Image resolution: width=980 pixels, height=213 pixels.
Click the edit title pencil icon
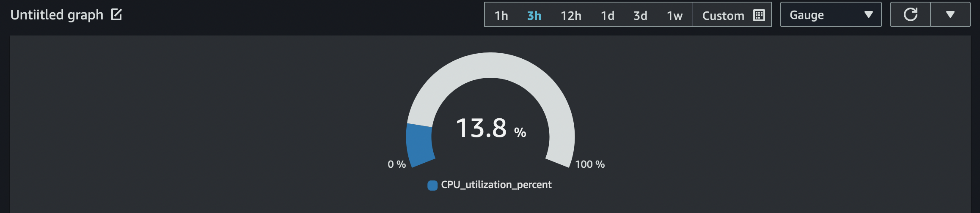(x=116, y=15)
